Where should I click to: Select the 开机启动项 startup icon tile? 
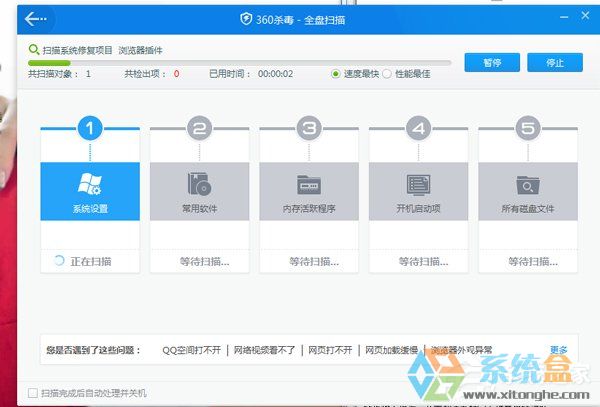pyautogui.click(x=418, y=191)
